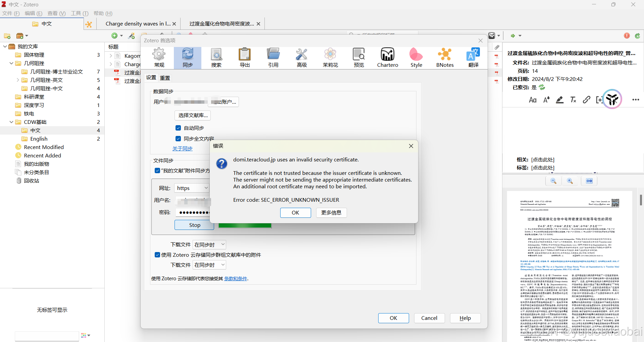Click the green WebDAV verification progress bar
Screen dimensions: 644x342
point(245,226)
